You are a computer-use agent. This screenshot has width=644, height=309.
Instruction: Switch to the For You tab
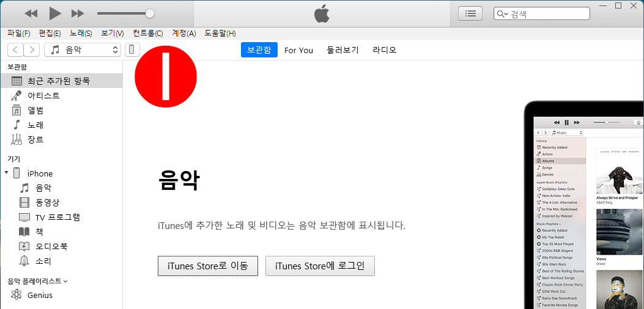298,50
